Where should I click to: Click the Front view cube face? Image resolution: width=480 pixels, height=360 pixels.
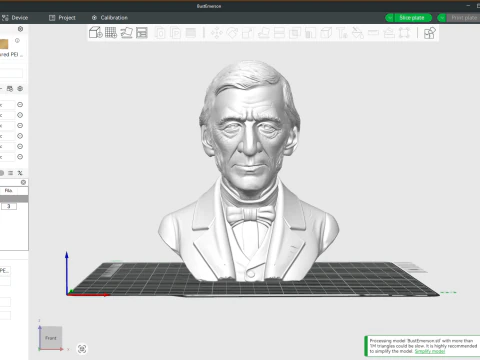51,338
